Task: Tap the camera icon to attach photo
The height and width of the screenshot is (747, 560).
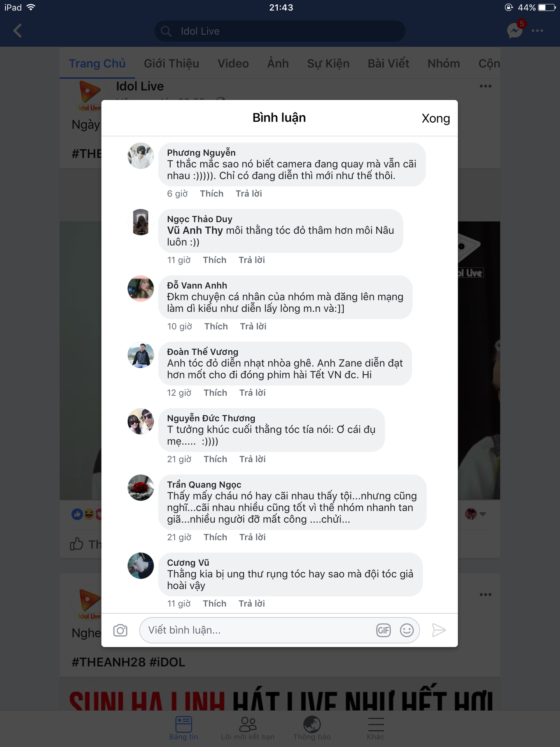Action: coord(120,630)
